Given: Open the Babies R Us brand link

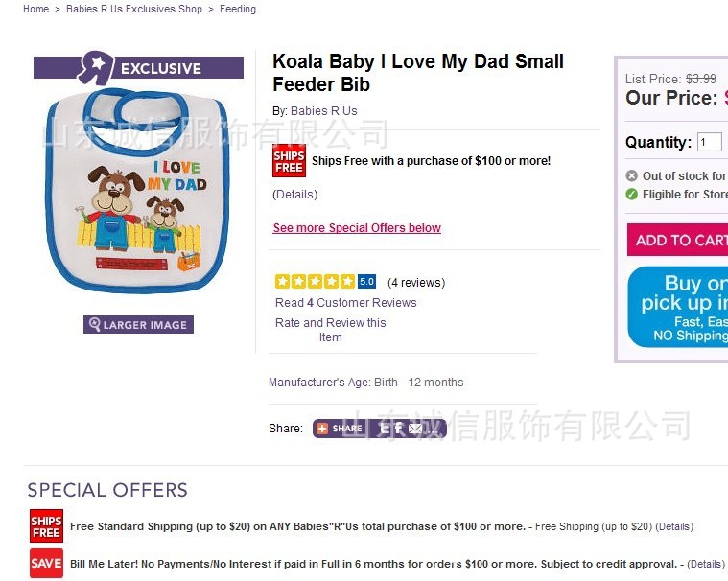Looking at the screenshot, I should point(323,111).
